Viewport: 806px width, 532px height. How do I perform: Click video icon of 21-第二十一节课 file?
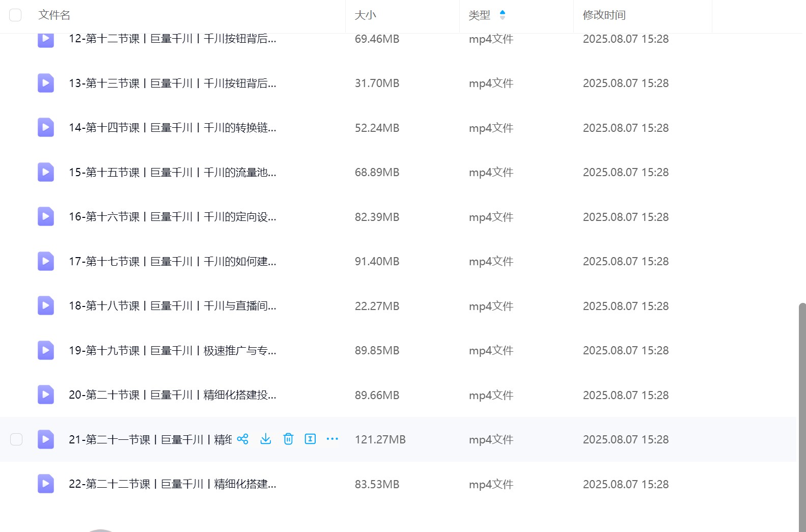pyautogui.click(x=46, y=439)
